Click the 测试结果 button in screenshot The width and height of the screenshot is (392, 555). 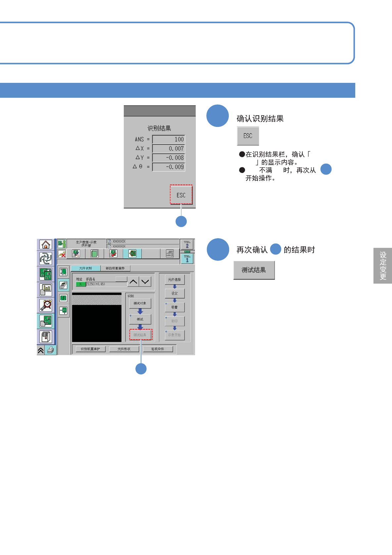click(x=141, y=335)
